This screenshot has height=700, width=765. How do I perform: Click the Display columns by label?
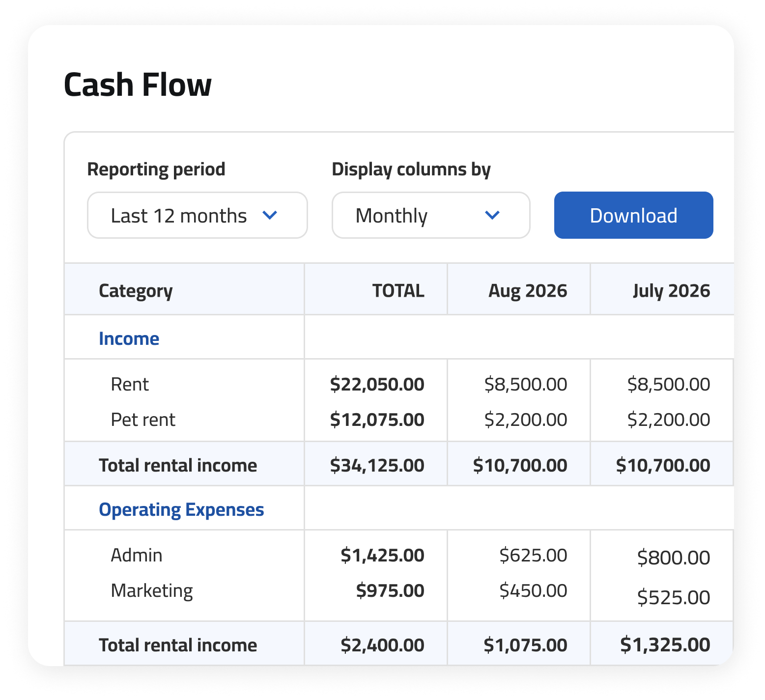[x=411, y=169]
